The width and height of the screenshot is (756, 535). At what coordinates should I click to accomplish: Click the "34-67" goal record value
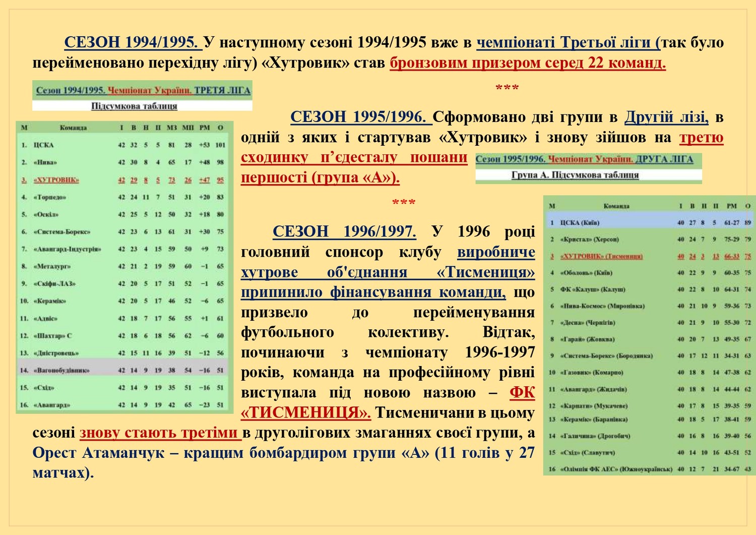point(732,469)
